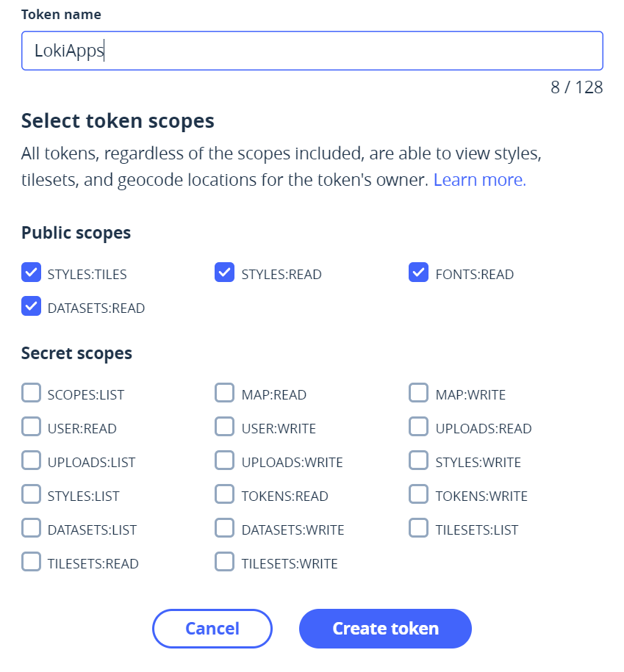Uncheck the STYLES:TILES scope checkbox
624x672 pixels.
pos(32,273)
